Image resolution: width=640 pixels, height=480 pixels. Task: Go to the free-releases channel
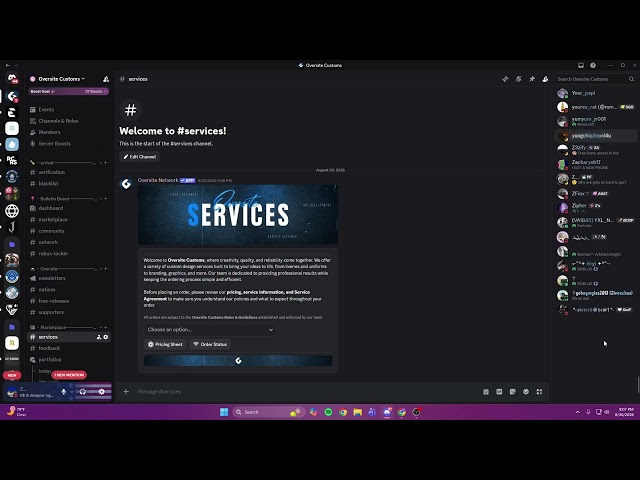coord(69,301)
